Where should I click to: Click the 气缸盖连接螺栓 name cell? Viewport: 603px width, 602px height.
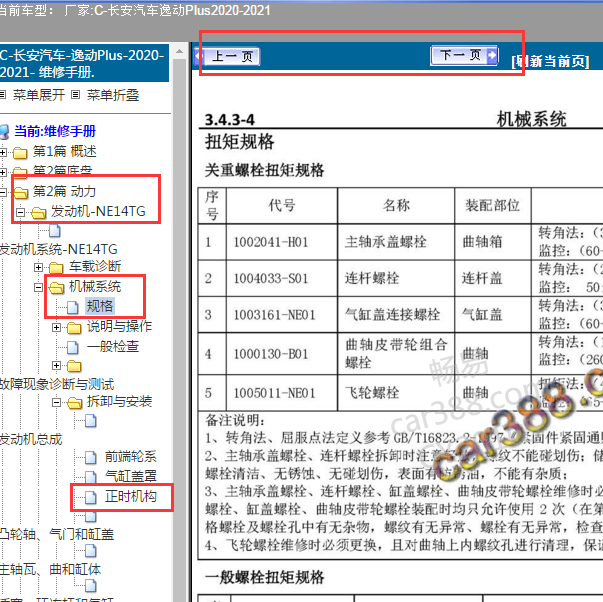tap(392, 314)
